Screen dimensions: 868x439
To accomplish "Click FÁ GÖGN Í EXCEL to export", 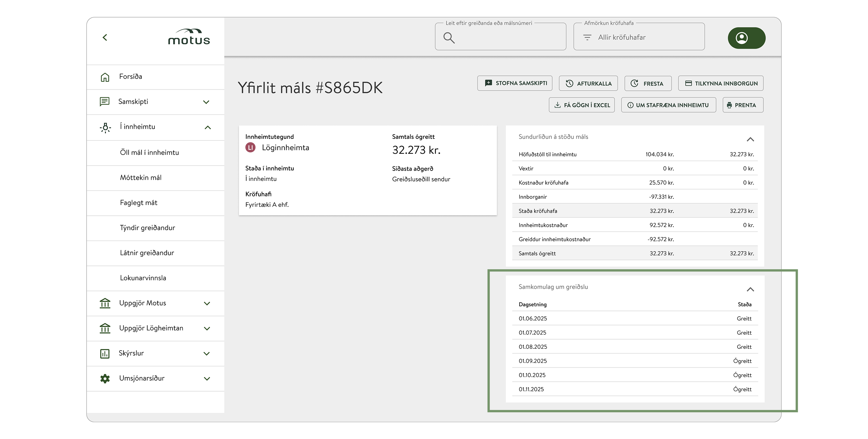I will 582,104.
